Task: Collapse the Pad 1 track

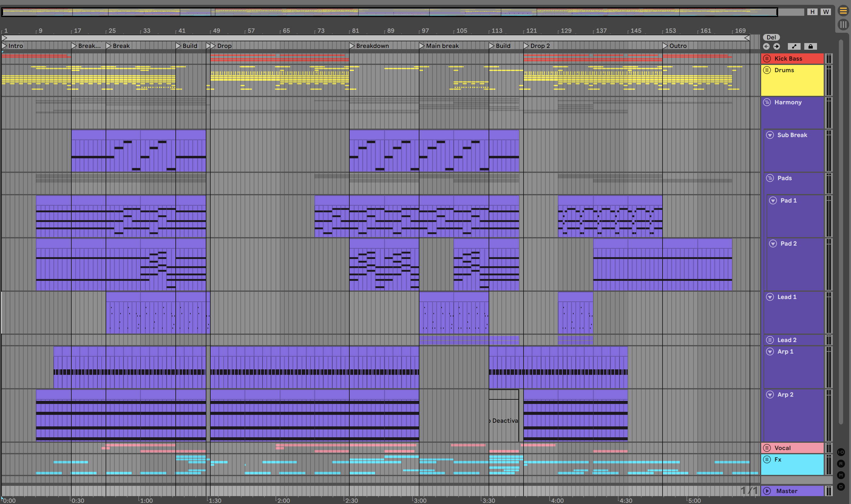Action: [x=773, y=200]
